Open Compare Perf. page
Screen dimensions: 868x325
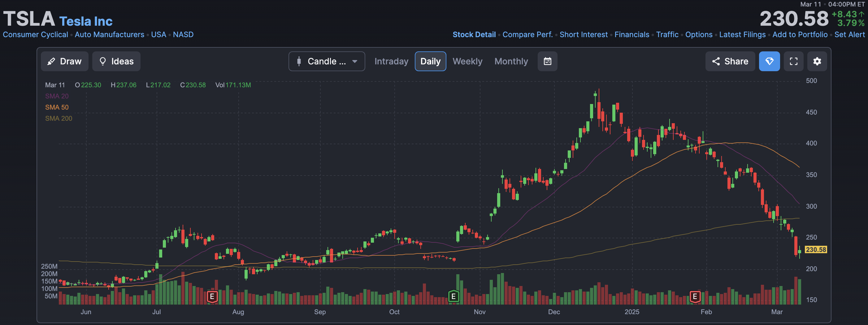tap(528, 35)
